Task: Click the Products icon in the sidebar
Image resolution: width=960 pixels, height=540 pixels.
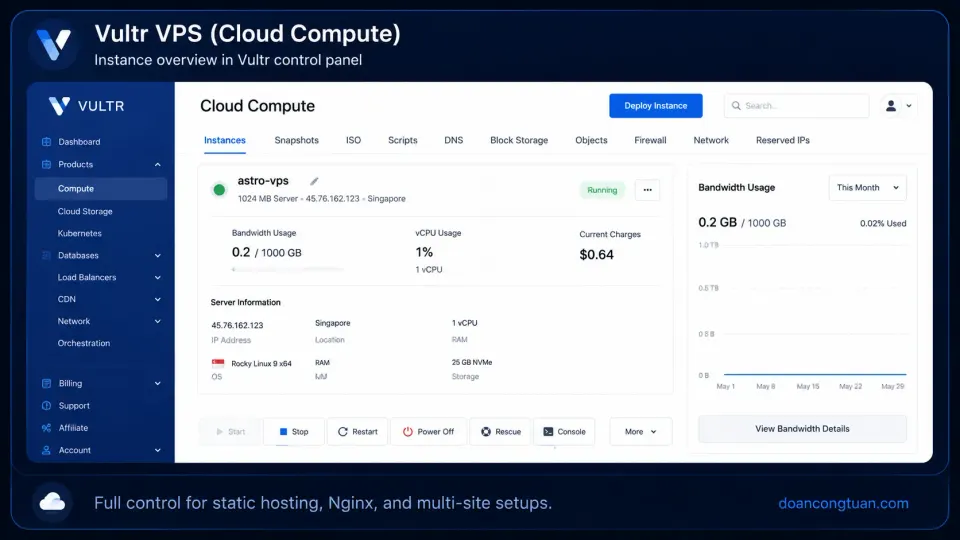Action: [x=47, y=164]
